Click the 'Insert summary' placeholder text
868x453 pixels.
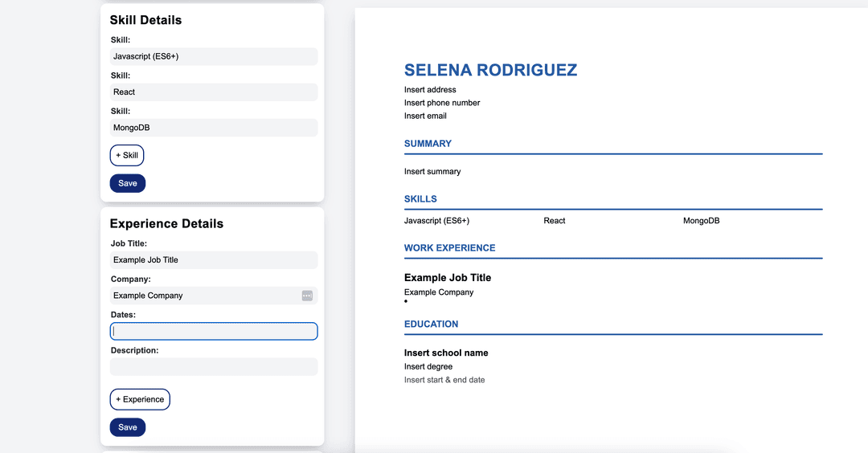[432, 171]
